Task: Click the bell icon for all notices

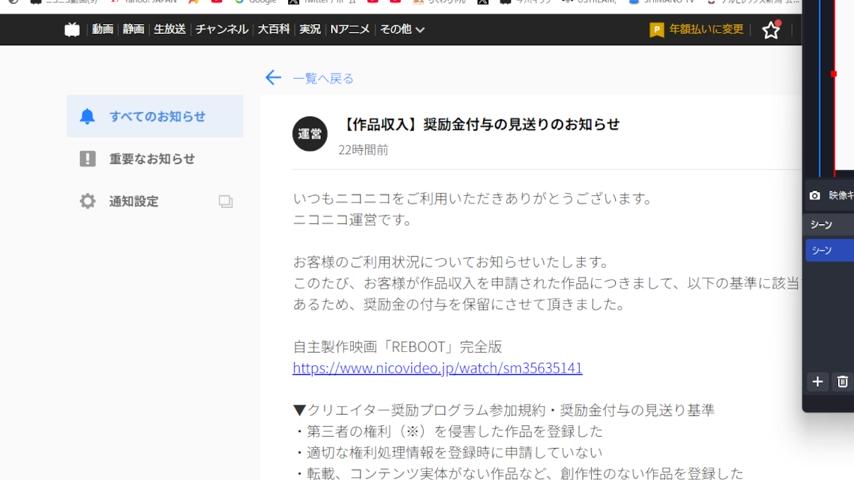Action: point(87,116)
